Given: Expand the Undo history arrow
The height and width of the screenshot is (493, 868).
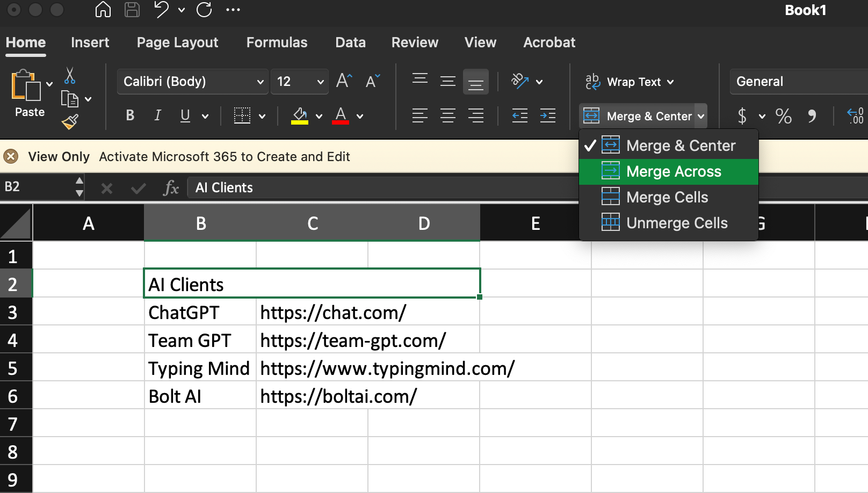Looking at the screenshot, I should [x=182, y=10].
